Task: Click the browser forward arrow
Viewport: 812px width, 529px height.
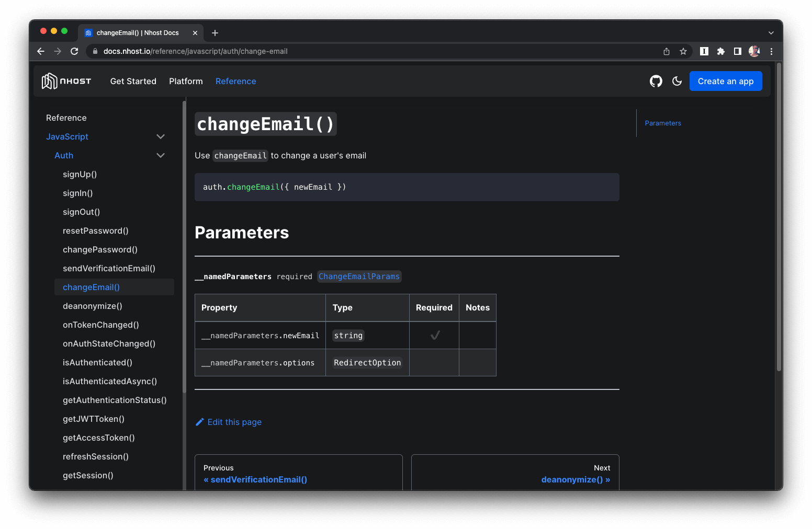Action: point(58,51)
